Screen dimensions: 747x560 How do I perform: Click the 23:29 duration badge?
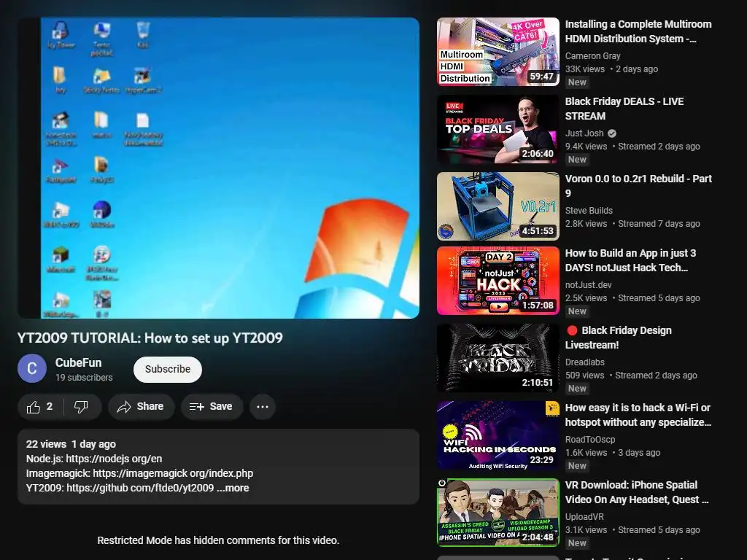[542, 459]
